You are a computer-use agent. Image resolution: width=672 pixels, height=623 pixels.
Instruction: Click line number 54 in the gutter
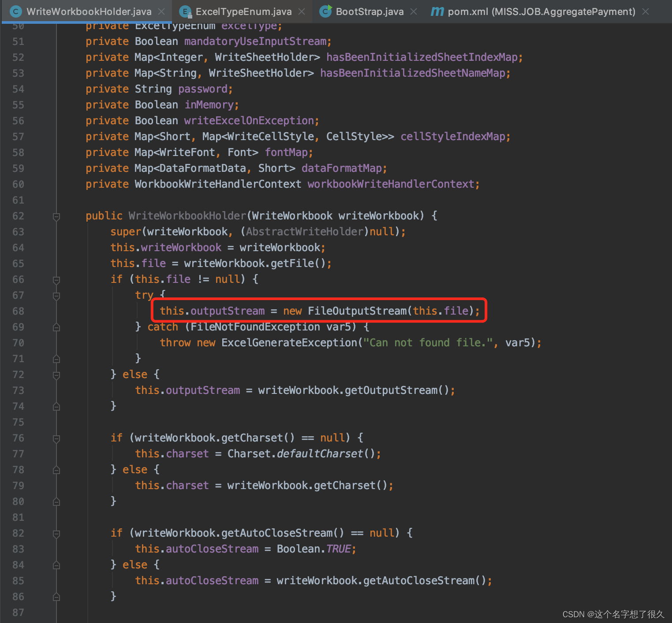tap(18, 89)
